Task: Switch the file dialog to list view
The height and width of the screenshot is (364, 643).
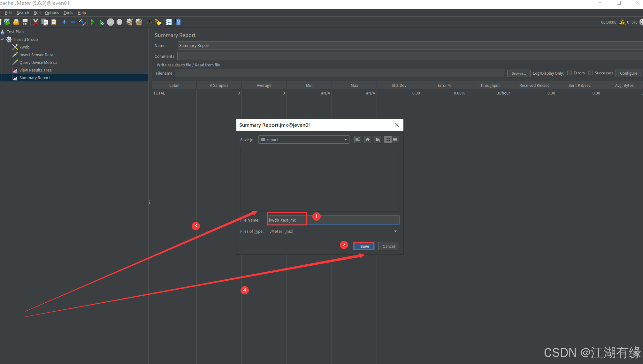Action: click(x=395, y=140)
